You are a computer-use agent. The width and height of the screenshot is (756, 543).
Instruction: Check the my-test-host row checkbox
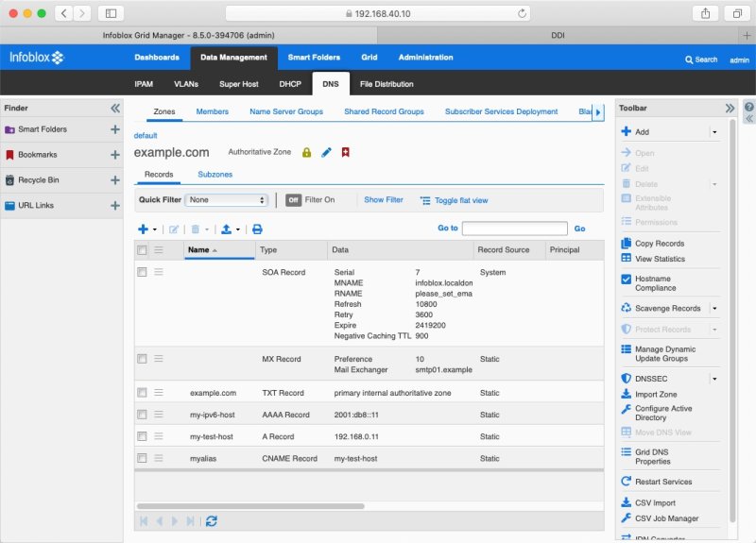[x=142, y=436]
